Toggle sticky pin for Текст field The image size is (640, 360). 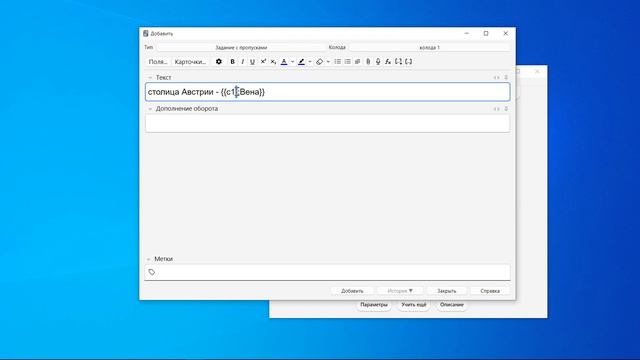pos(506,78)
